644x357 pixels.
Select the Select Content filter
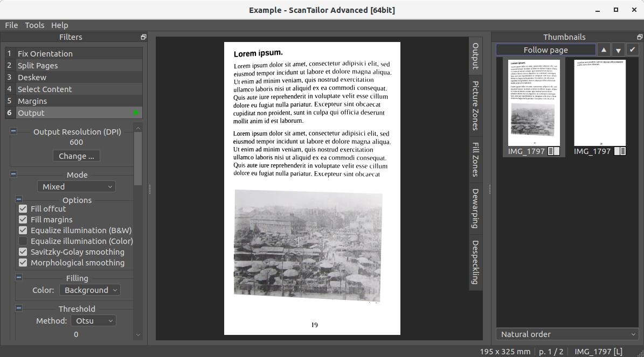[x=74, y=89]
